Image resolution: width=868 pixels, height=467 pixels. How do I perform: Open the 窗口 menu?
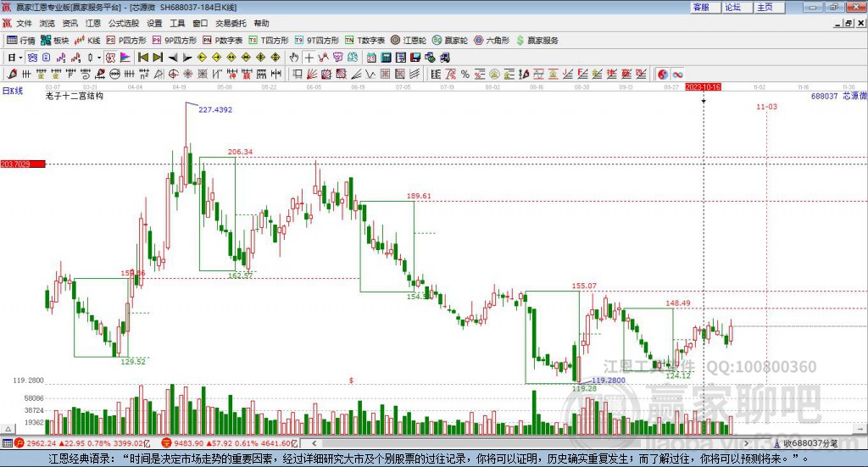200,23
